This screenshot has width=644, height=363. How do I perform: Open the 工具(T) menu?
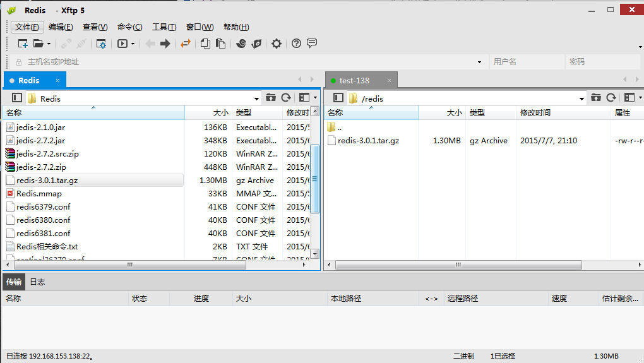pos(164,27)
